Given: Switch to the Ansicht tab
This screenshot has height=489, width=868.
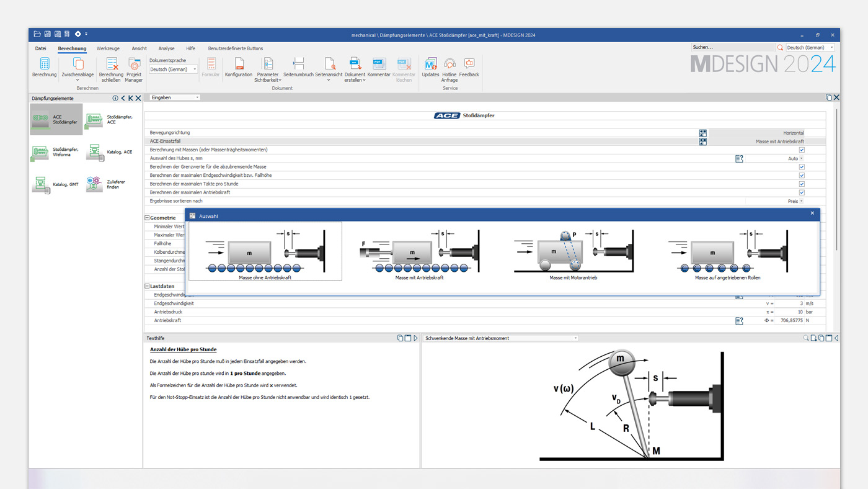Looking at the screenshot, I should (139, 48).
